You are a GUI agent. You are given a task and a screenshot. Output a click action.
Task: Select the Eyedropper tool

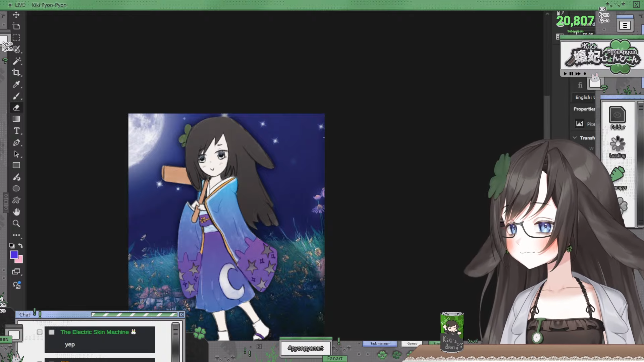pos(16,84)
